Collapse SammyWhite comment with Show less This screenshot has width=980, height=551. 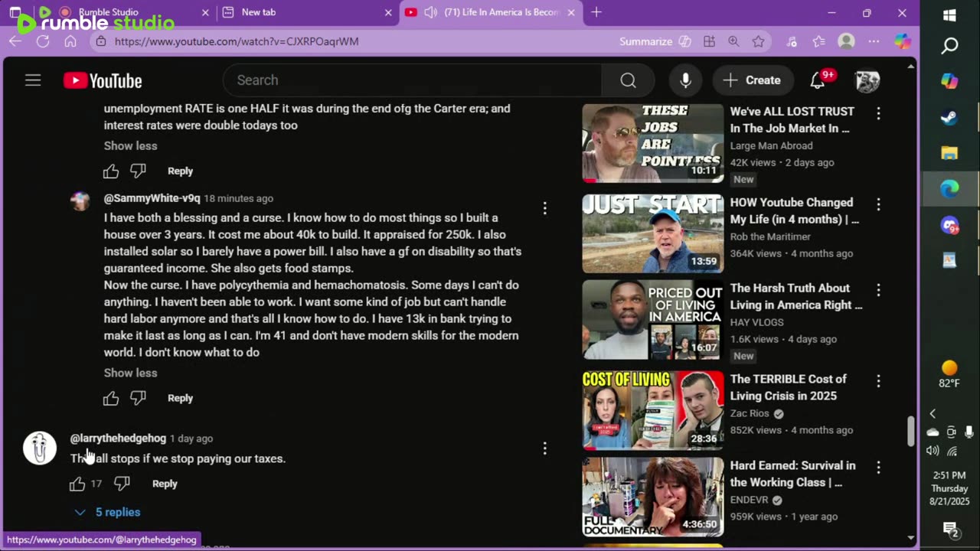point(131,373)
